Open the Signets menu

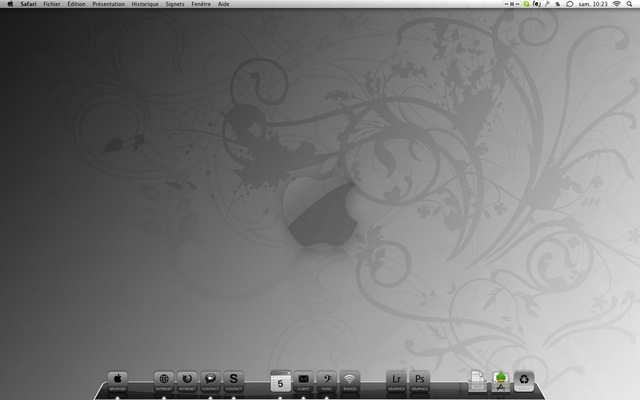coord(175,4)
